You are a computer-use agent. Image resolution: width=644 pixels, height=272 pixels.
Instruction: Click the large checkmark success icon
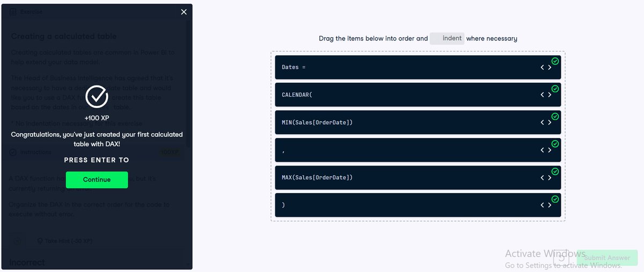[97, 97]
